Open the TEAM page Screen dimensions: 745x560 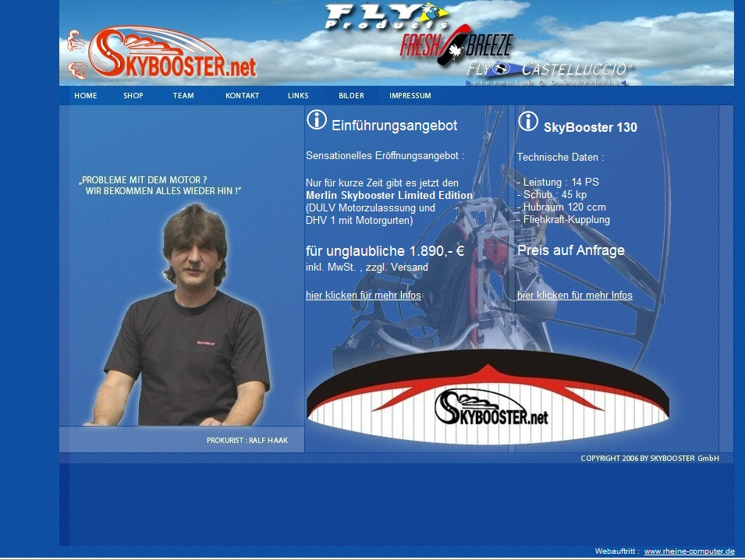point(183,95)
